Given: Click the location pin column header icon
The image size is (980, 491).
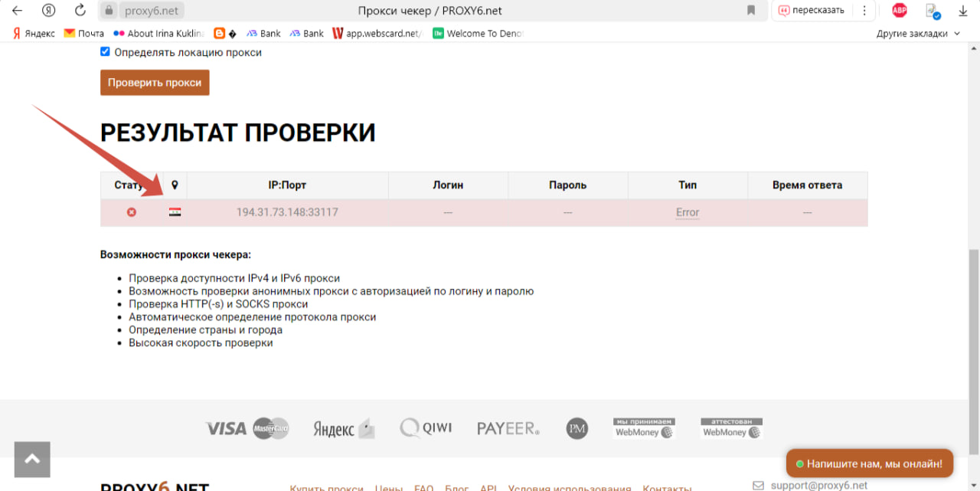Looking at the screenshot, I should click(x=175, y=185).
